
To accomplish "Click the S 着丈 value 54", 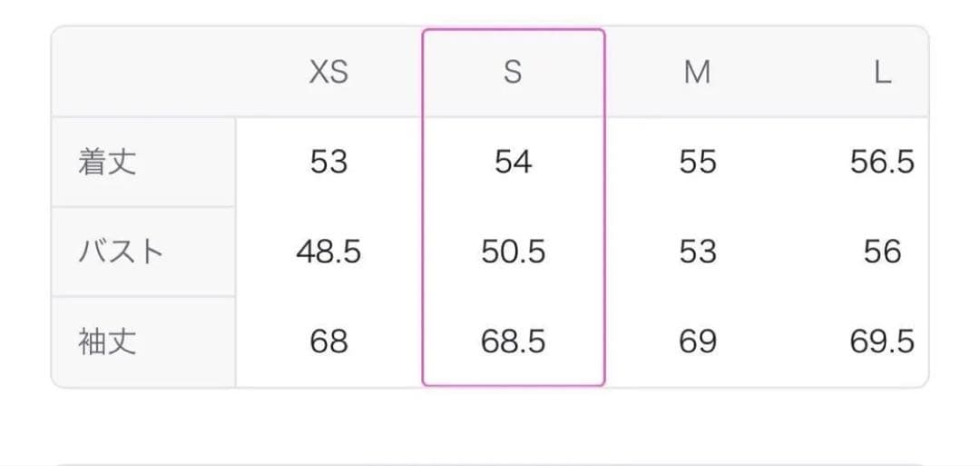I will point(513,163).
